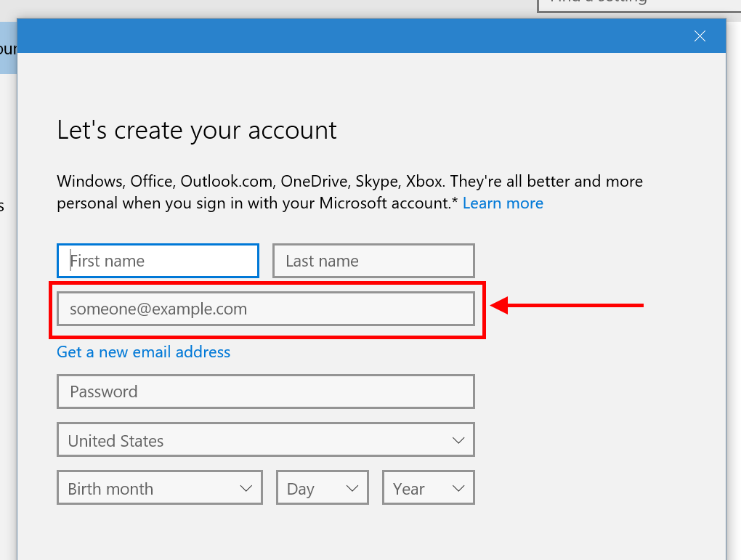This screenshot has height=560, width=741.
Task: Select the Last name text box
Action: pyautogui.click(x=373, y=260)
